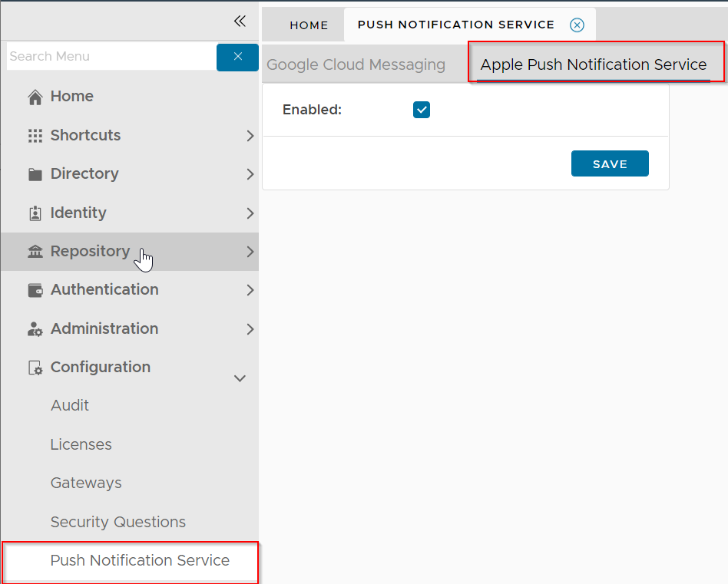Select the Apple Push Notification Service tab
Screen dimensions: 728x584
pyautogui.click(x=593, y=65)
